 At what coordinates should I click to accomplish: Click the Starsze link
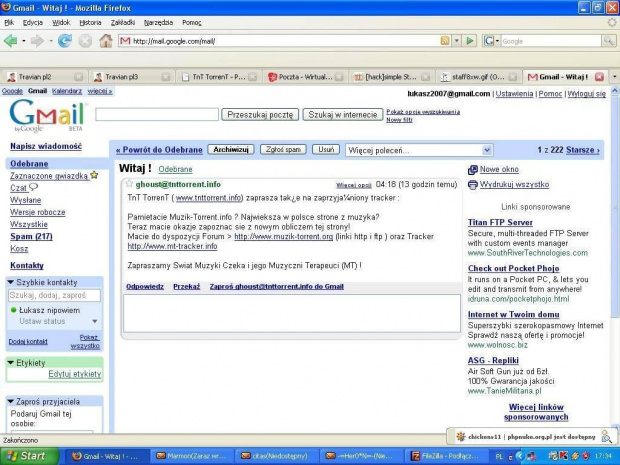[582, 150]
